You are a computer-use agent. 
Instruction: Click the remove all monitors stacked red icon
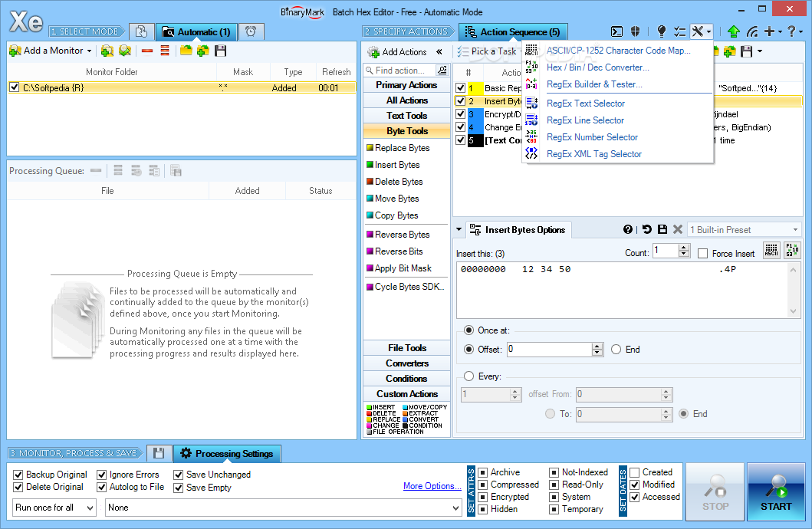tap(165, 51)
